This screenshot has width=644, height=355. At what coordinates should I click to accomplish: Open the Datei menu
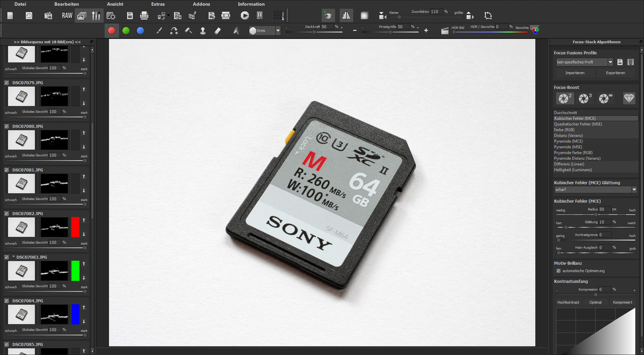point(20,4)
